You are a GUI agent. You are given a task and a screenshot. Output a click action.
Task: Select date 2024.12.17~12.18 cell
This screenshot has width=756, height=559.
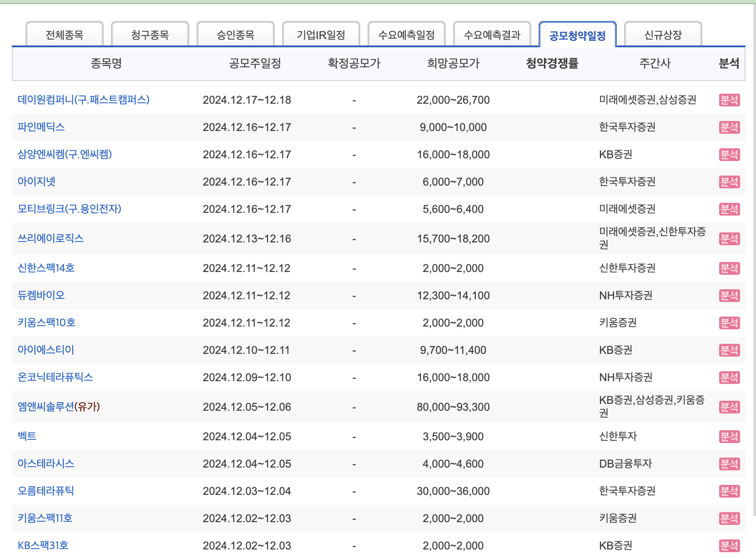point(247,100)
